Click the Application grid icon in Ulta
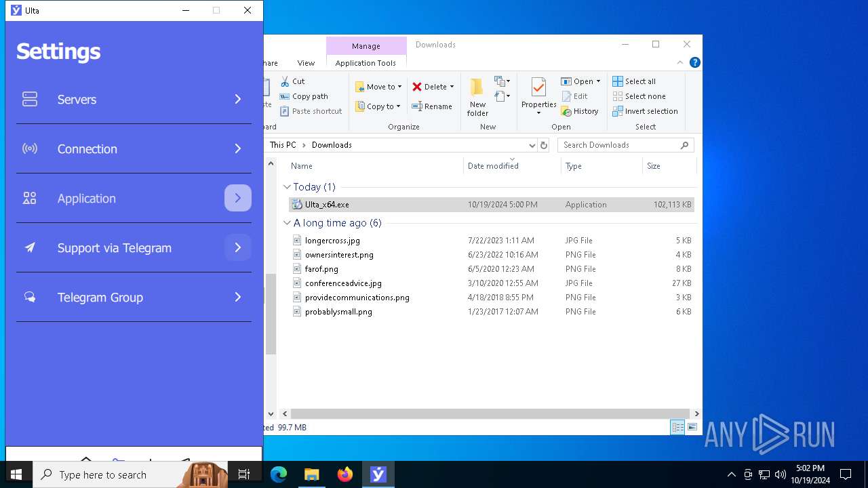 (30, 198)
